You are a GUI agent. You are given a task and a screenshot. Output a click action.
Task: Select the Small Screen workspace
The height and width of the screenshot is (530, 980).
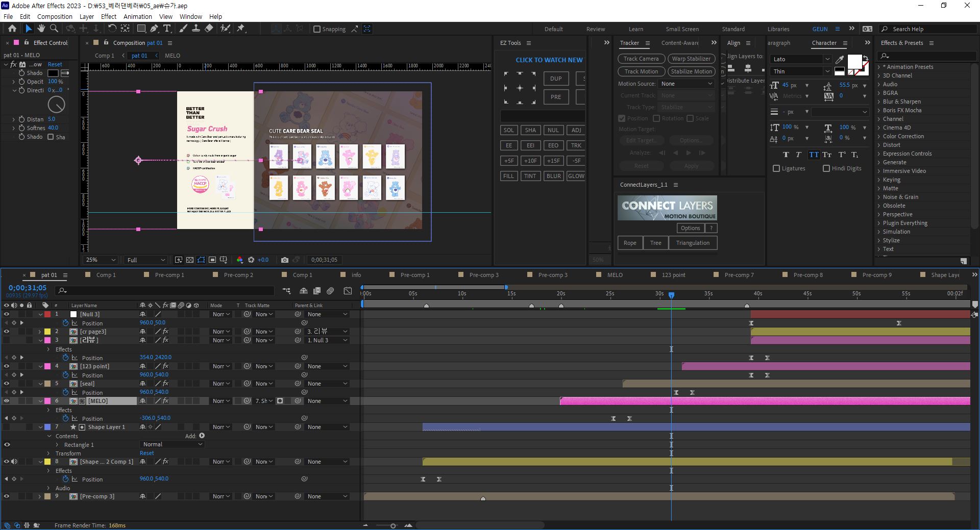point(682,29)
